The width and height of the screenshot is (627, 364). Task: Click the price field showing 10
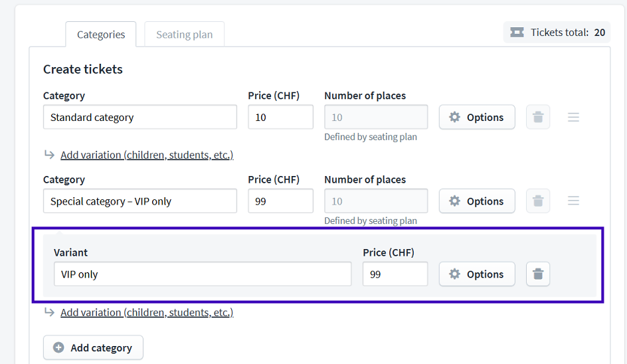coord(281,117)
